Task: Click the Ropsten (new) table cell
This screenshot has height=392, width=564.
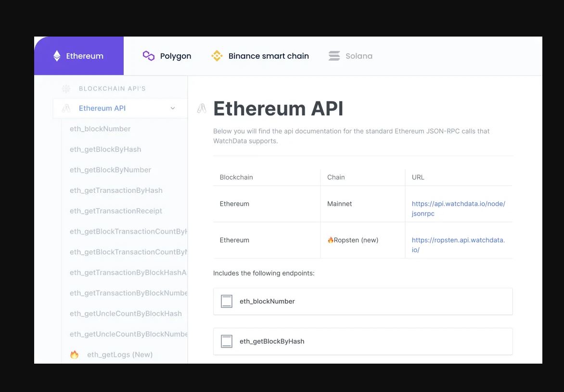Action: [x=362, y=240]
